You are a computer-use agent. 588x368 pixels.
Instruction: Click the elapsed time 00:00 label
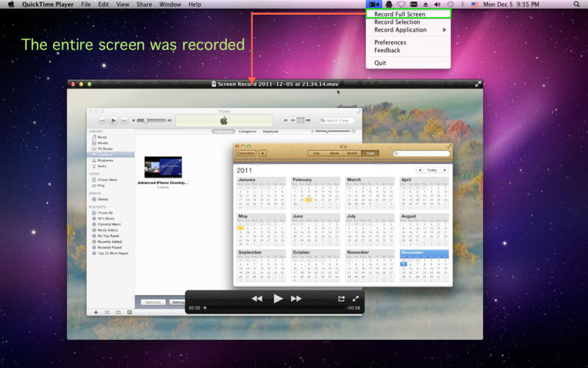click(x=194, y=308)
